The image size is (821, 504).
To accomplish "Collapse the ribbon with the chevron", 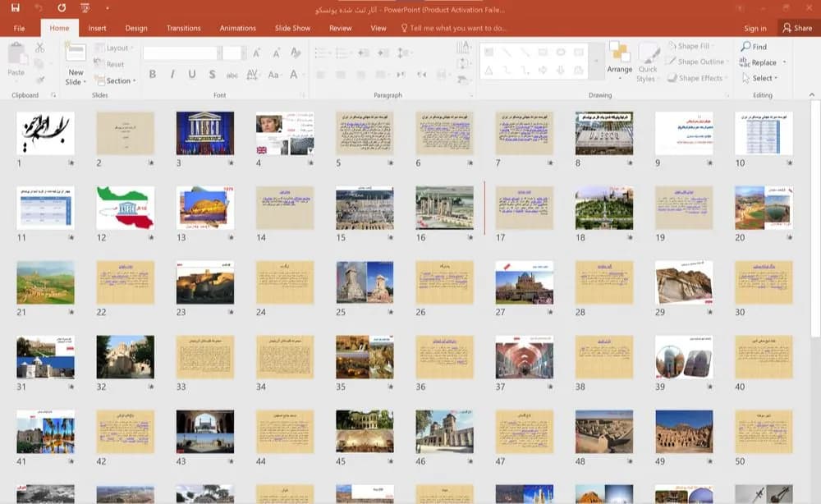I will pyautogui.click(x=812, y=94).
